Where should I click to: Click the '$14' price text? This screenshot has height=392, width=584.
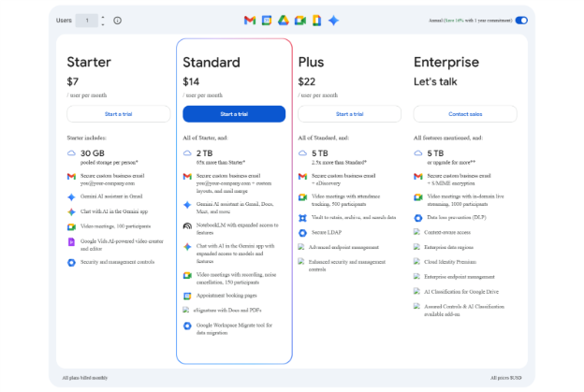tap(191, 81)
